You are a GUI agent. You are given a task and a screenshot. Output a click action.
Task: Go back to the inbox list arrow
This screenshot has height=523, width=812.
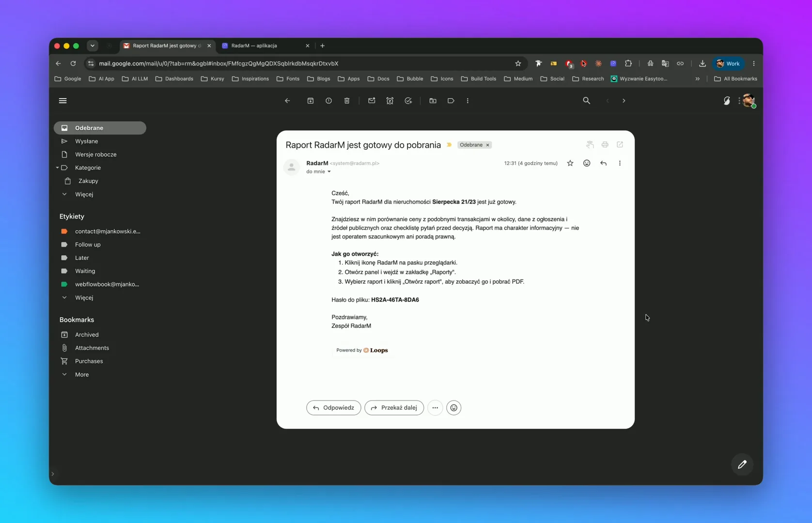(x=287, y=101)
